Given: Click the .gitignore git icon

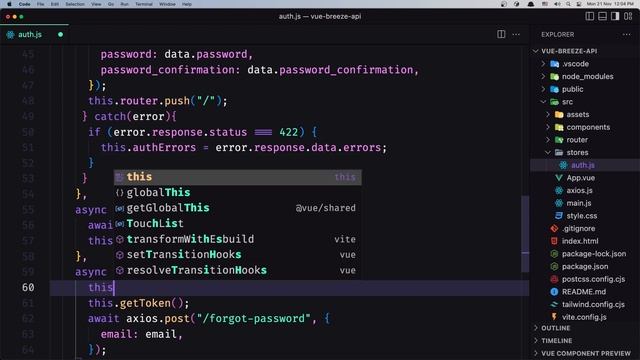Looking at the screenshot, I should (554, 228).
